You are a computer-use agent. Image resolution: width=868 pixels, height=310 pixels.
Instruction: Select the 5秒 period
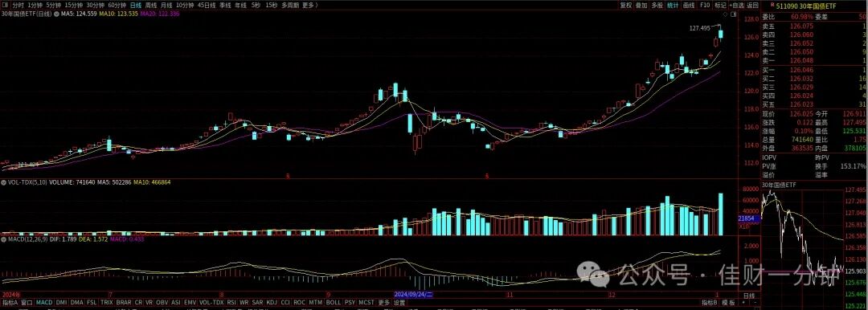(256, 5)
